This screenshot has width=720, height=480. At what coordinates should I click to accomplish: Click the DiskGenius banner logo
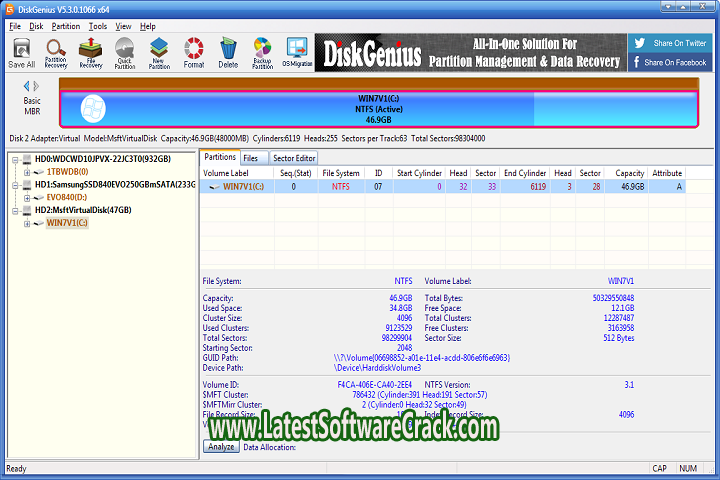pyautogui.click(x=372, y=54)
